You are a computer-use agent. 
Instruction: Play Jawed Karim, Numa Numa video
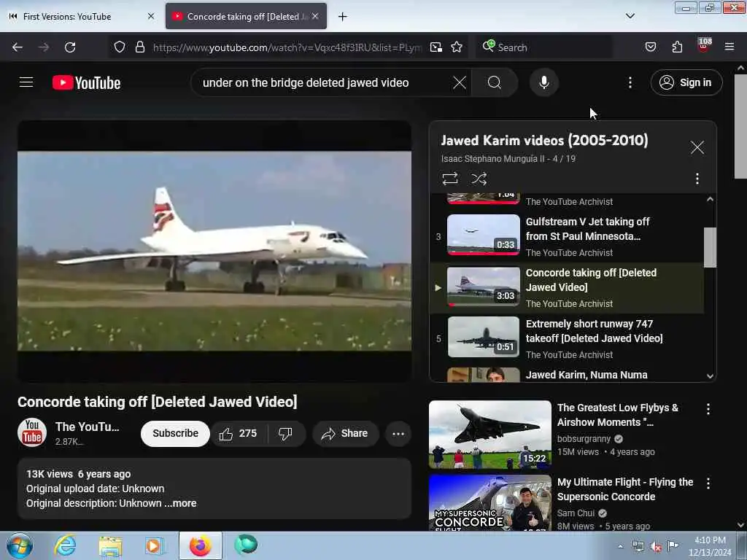tap(566, 374)
